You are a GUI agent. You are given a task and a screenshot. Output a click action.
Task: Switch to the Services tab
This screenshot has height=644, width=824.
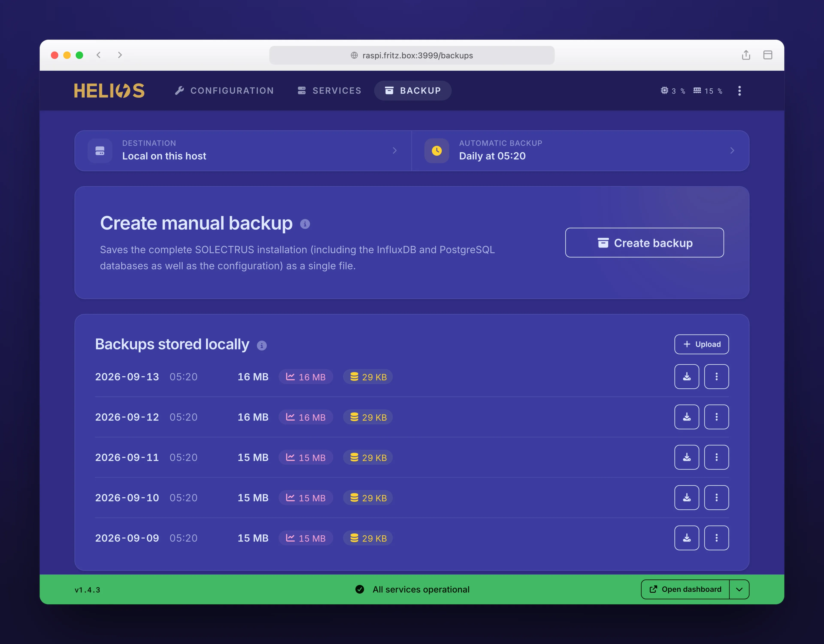tap(329, 91)
